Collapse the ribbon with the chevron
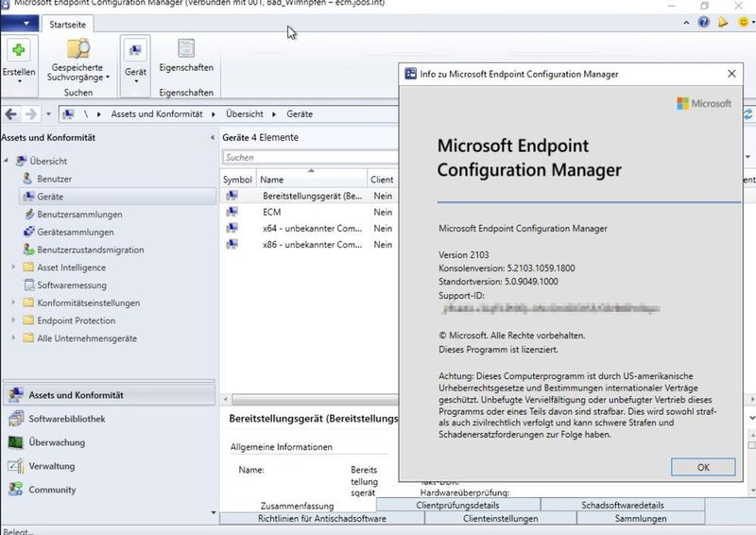The width and height of the screenshot is (756, 535). tap(686, 22)
